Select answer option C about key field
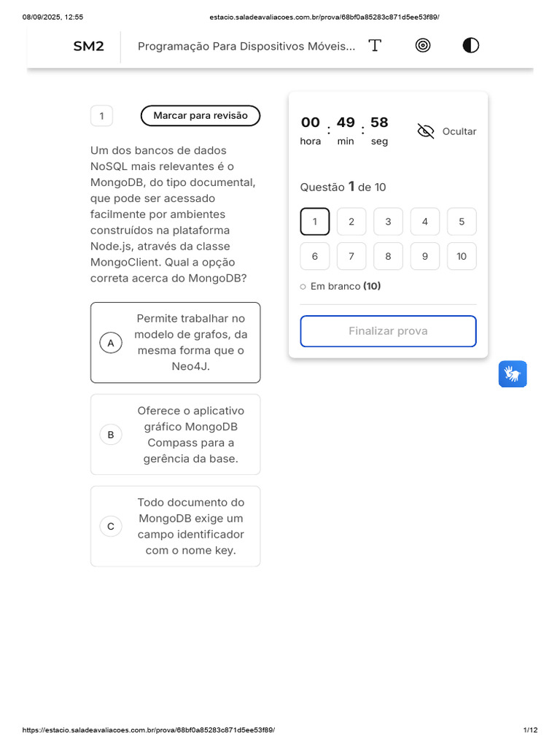The width and height of the screenshot is (560, 747). click(175, 527)
